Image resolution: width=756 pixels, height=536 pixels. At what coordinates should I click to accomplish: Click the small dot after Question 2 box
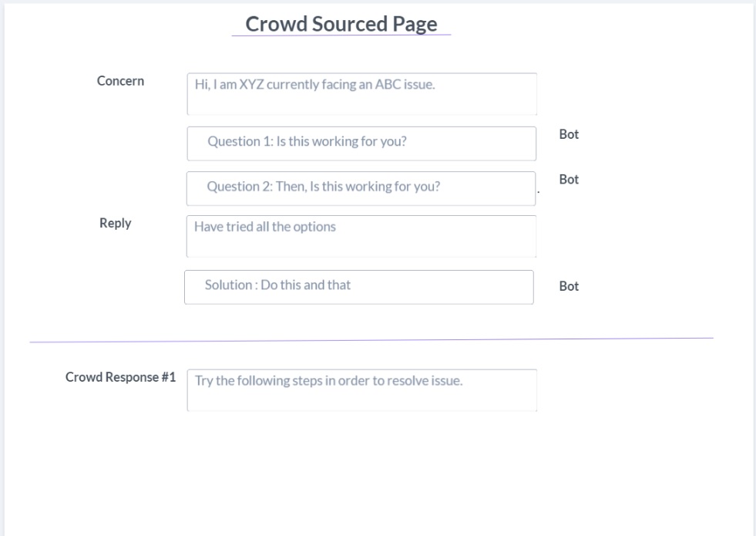(539, 193)
